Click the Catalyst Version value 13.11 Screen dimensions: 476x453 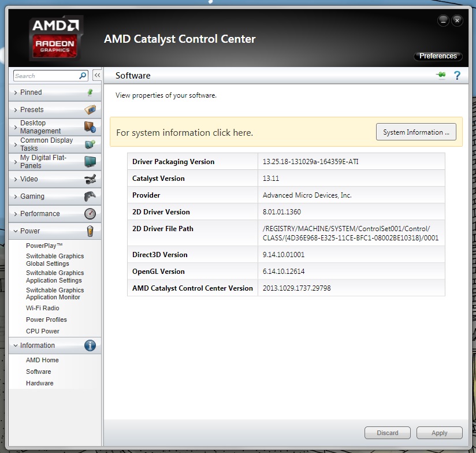271,178
